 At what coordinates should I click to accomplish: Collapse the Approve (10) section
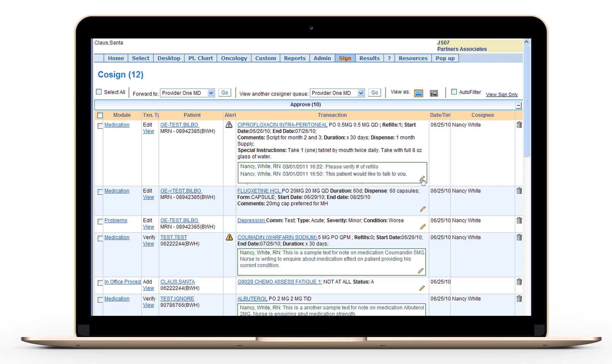pos(518,105)
